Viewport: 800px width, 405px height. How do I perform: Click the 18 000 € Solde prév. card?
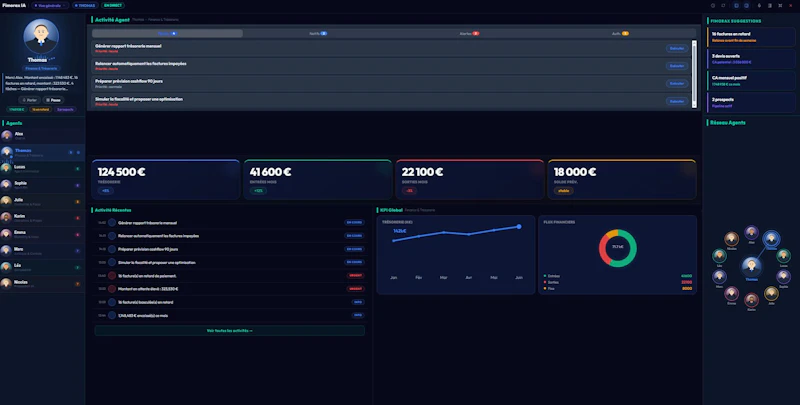click(x=621, y=179)
